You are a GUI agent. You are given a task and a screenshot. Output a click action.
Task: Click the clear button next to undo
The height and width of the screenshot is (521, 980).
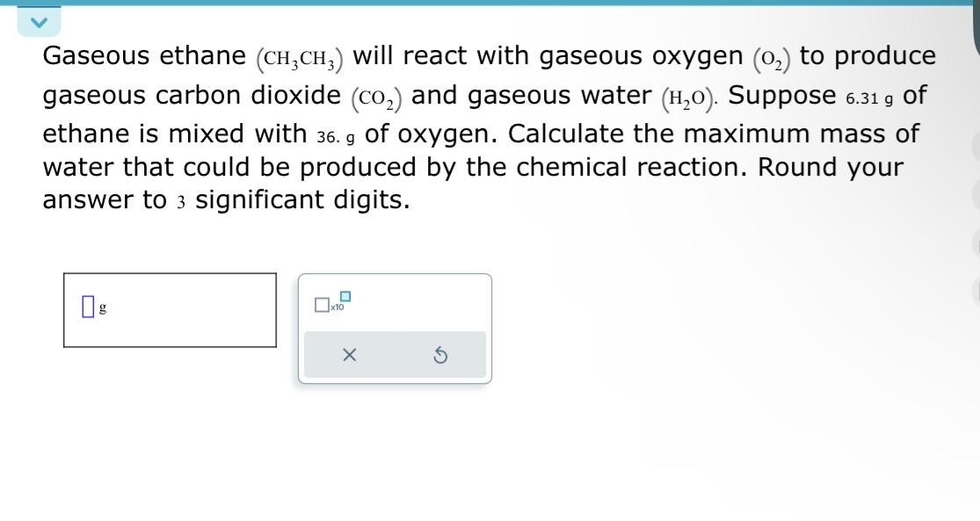[348, 354]
